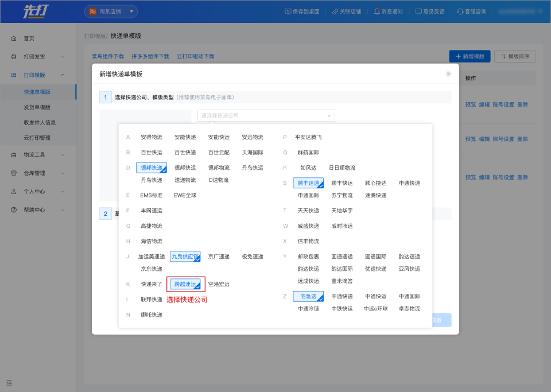Click the 新增模板 button
Screen dimensions: 551x392
pos(469,56)
